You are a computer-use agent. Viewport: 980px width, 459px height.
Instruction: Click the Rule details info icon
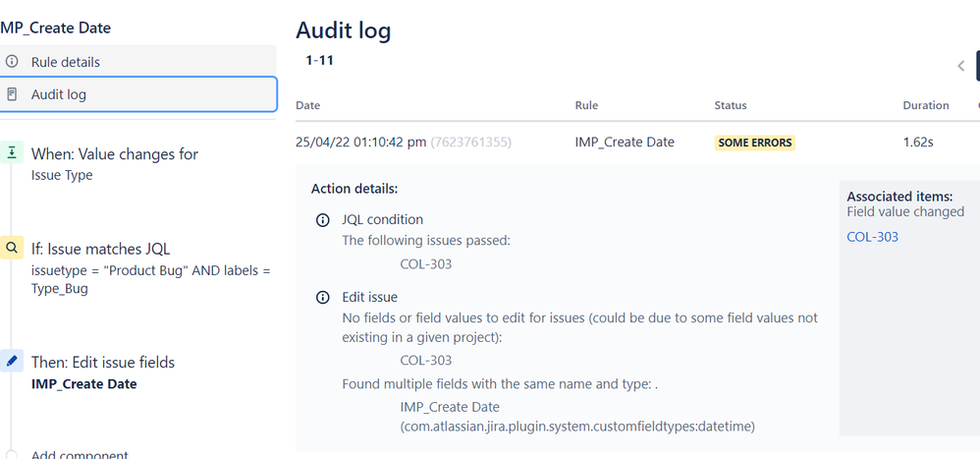[x=11, y=62]
